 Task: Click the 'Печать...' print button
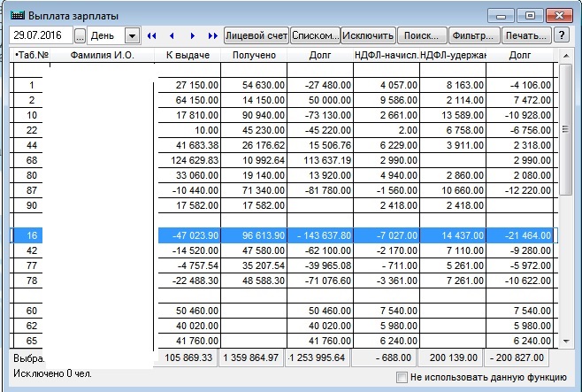[x=526, y=36]
